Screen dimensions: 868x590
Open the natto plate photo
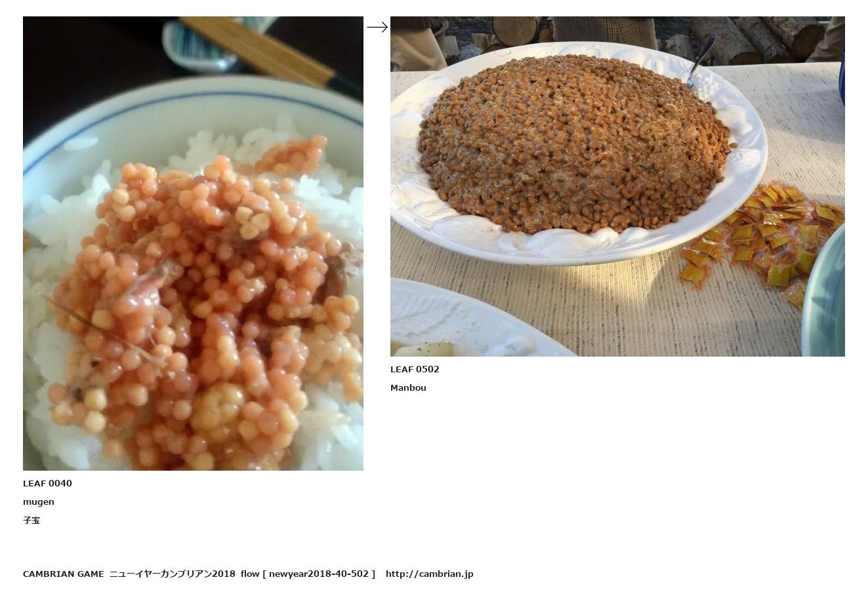click(x=617, y=186)
